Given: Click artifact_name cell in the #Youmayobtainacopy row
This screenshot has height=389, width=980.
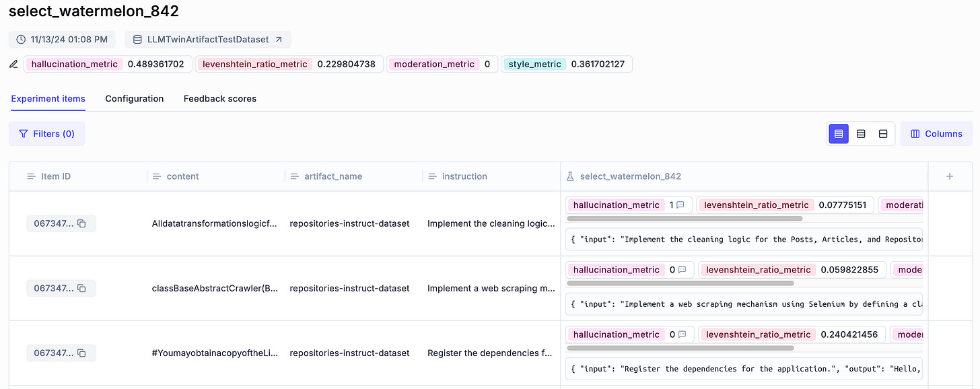Looking at the screenshot, I should [x=349, y=353].
